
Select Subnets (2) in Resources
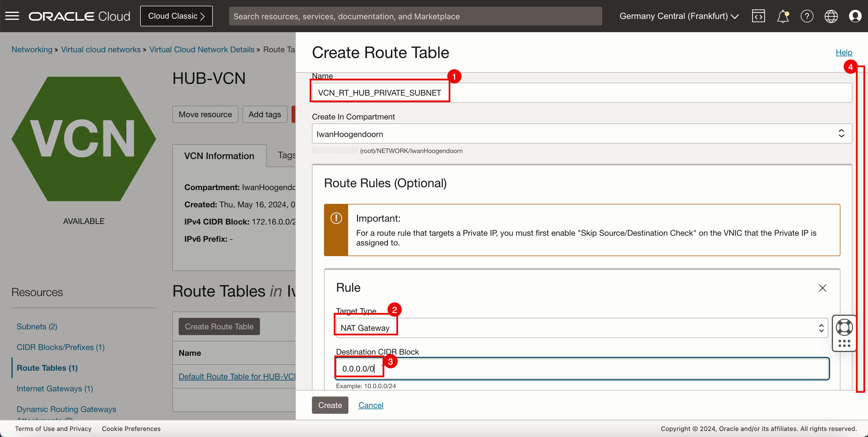tap(37, 326)
